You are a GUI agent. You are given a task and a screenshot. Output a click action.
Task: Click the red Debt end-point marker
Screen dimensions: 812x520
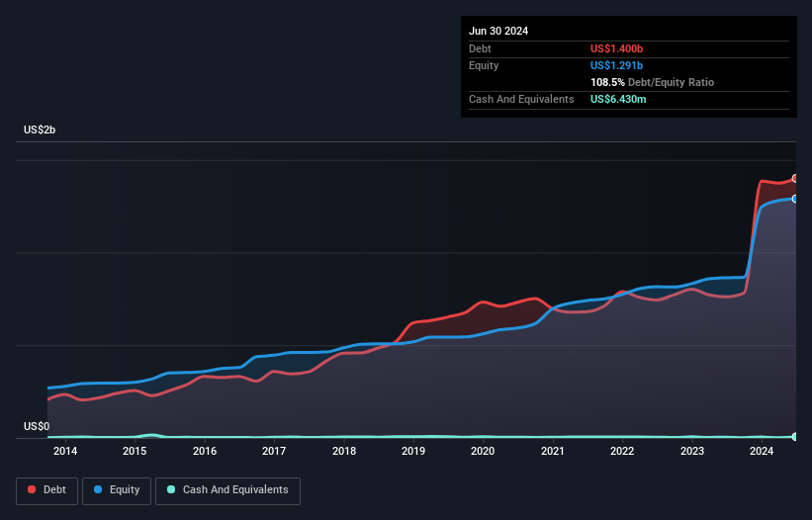[795, 179]
